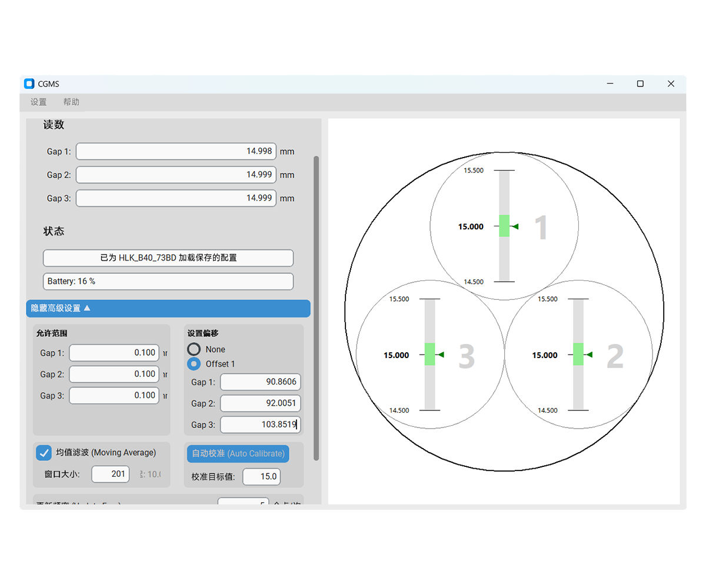This screenshot has width=706, height=588.
Task: Maximize the CGMS window
Action: [640, 84]
